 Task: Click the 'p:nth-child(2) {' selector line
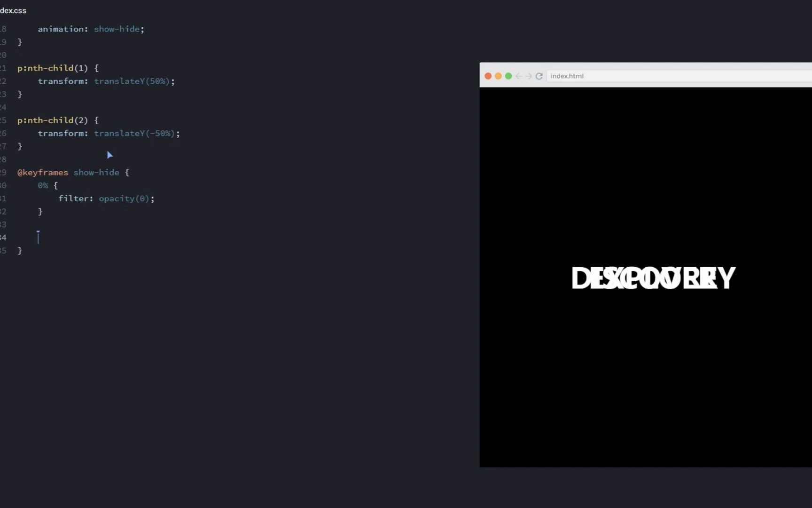pos(58,120)
